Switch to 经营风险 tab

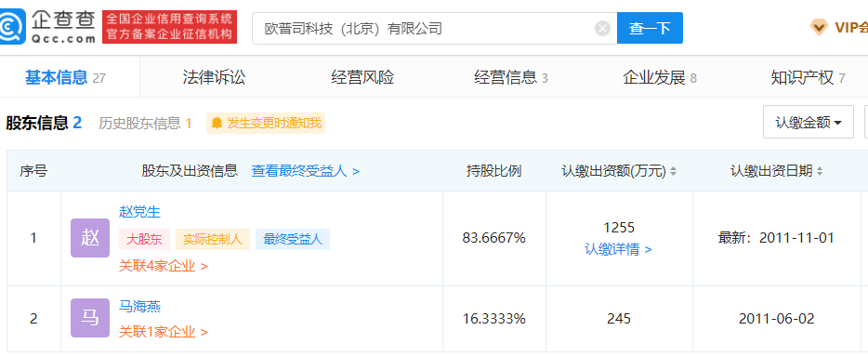coord(362,77)
